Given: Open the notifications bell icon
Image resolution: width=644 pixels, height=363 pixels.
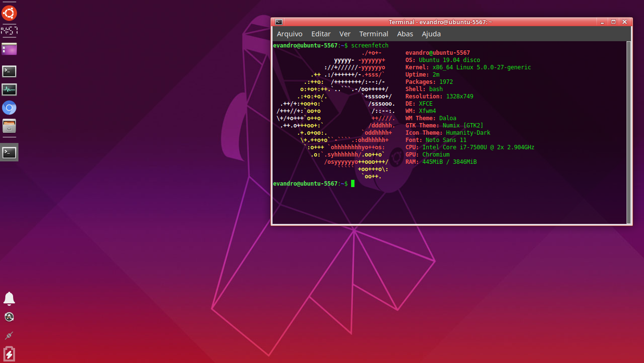Looking at the screenshot, I should click(9, 299).
